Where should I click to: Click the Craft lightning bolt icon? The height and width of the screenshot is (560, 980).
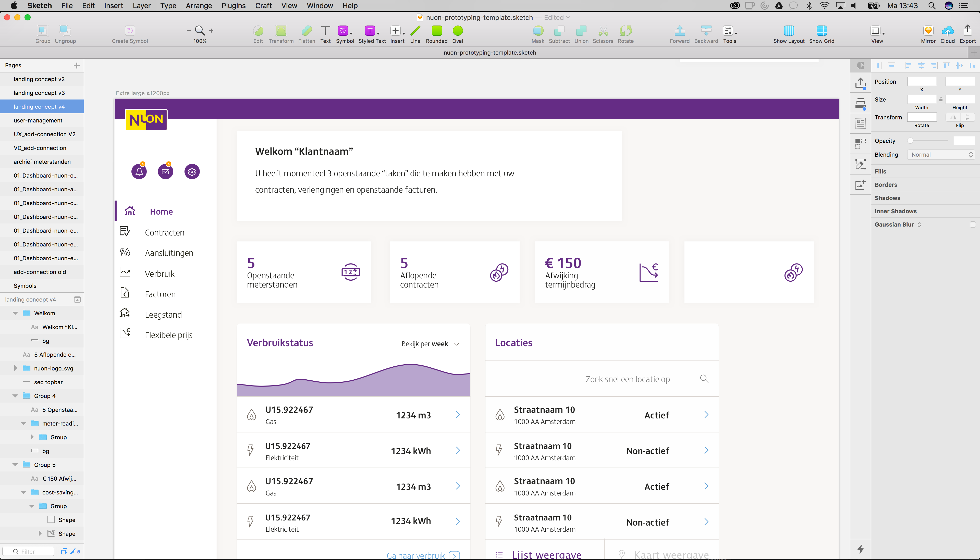point(860,549)
